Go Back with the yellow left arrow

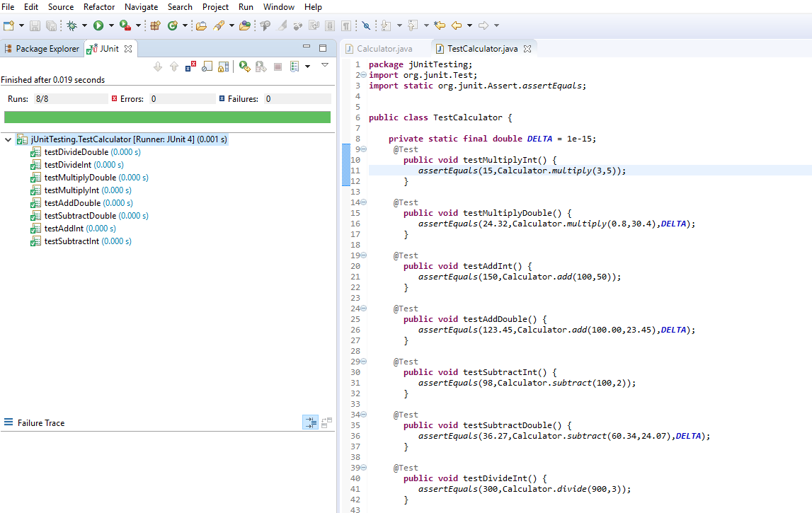tap(456, 25)
